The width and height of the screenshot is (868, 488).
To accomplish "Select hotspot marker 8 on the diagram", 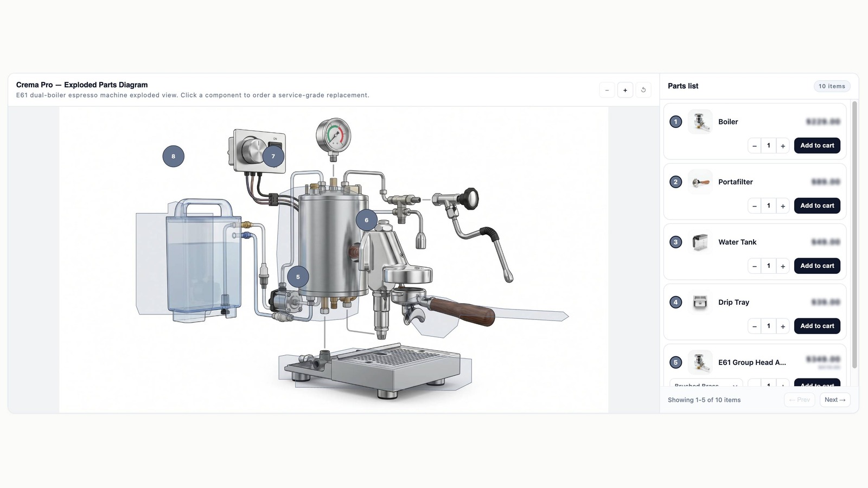I will [174, 156].
